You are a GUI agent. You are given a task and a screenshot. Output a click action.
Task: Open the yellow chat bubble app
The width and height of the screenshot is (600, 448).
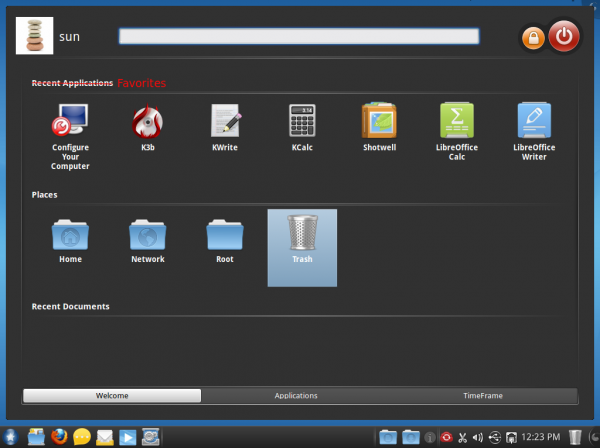point(82,437)
